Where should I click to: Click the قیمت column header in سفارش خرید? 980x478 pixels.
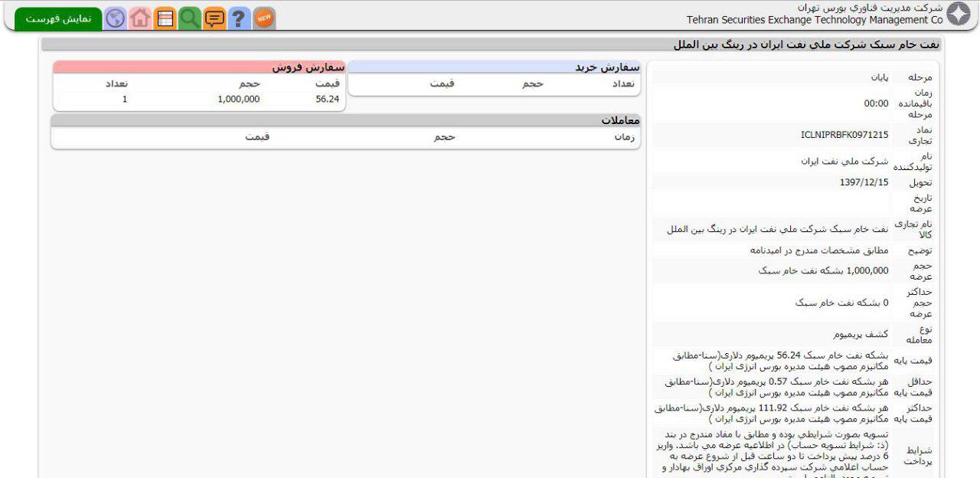pyautogui.click(x=442, y=83)
